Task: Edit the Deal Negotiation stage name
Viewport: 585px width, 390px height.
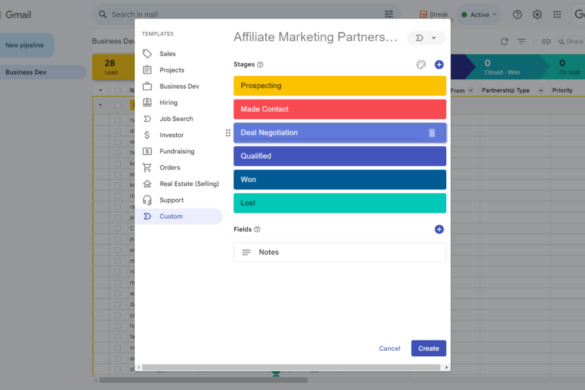Action: [269, 132]
